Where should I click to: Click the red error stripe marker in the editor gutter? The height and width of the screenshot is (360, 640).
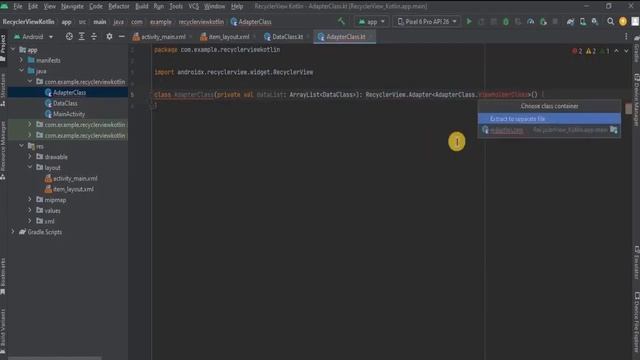click(628, 109)
